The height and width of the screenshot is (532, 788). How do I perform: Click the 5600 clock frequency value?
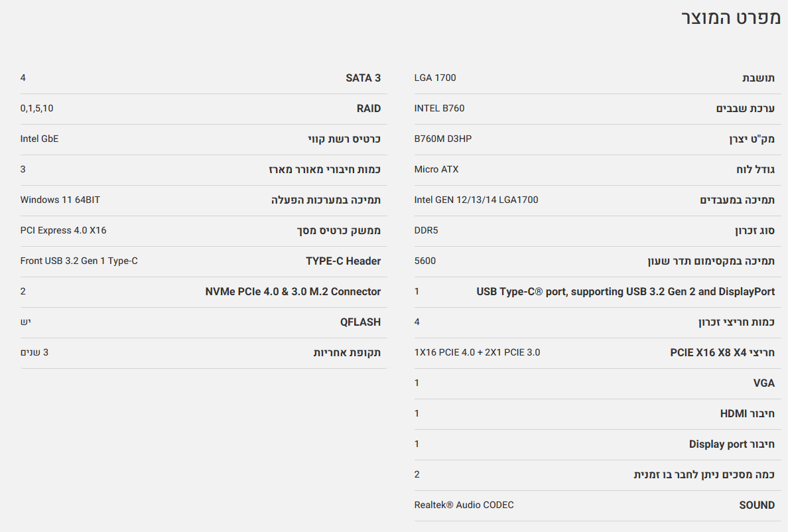coord(425,261)
